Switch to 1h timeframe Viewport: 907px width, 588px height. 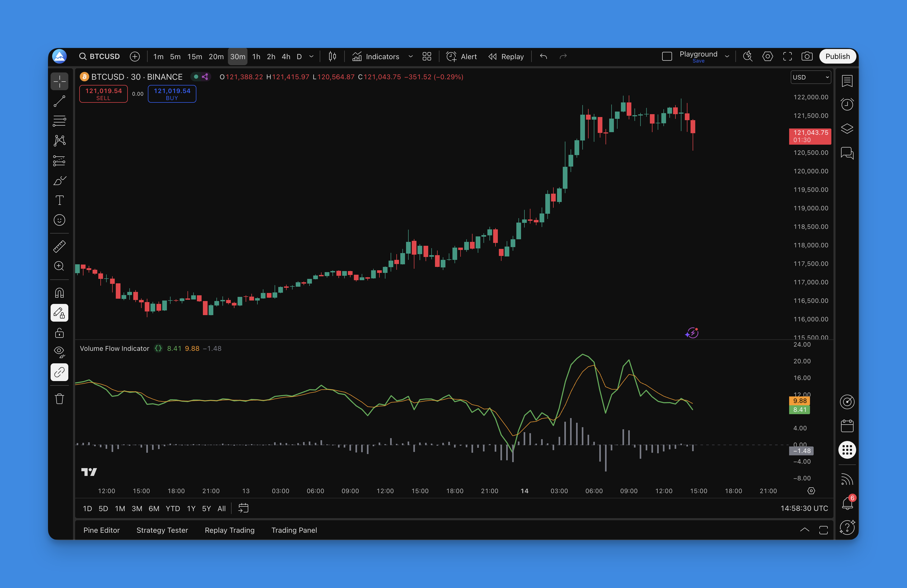tap(256, 56)
